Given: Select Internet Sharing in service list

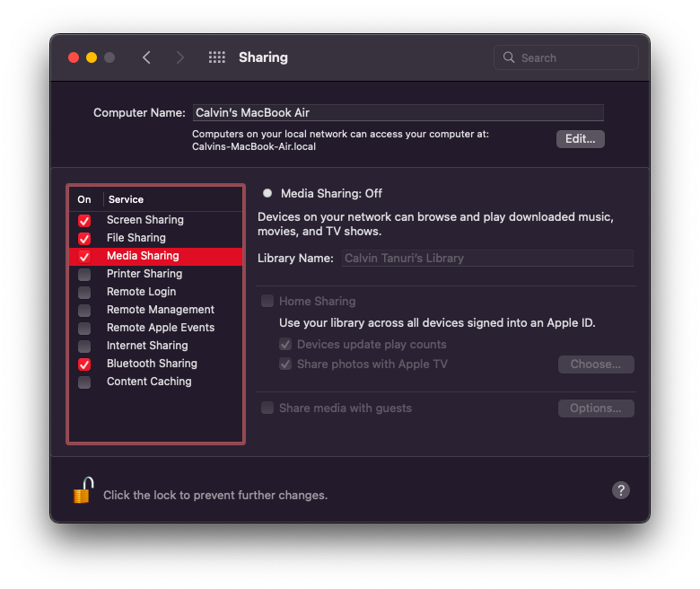Looking at the screenshot, I should (156, 346).
